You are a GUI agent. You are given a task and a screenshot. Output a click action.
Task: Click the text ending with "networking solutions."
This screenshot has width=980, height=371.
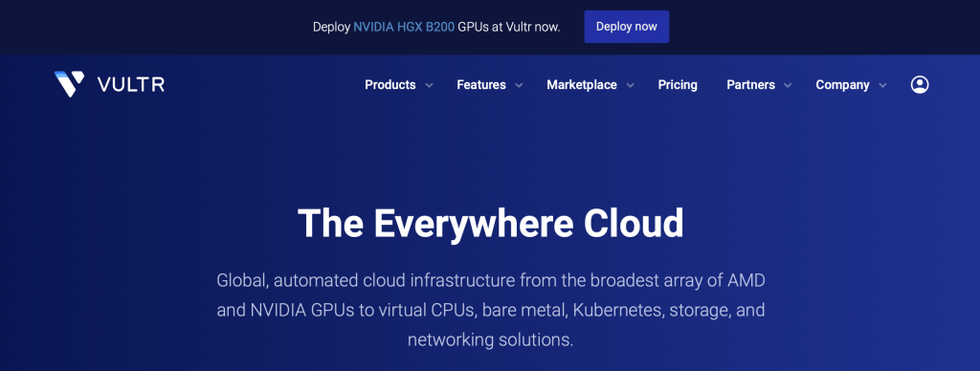[x=491, y=310]
